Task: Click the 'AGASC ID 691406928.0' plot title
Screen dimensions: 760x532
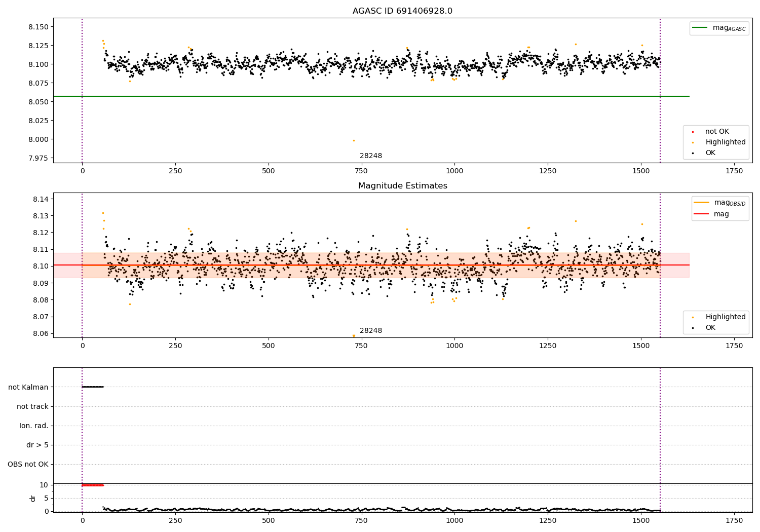Action: click(402, 11)
